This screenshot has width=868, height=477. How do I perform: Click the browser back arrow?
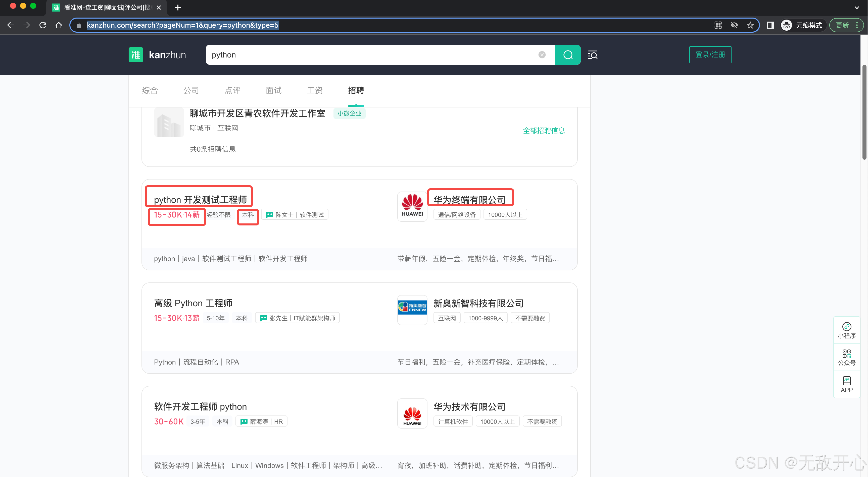[x=11, y=25]
